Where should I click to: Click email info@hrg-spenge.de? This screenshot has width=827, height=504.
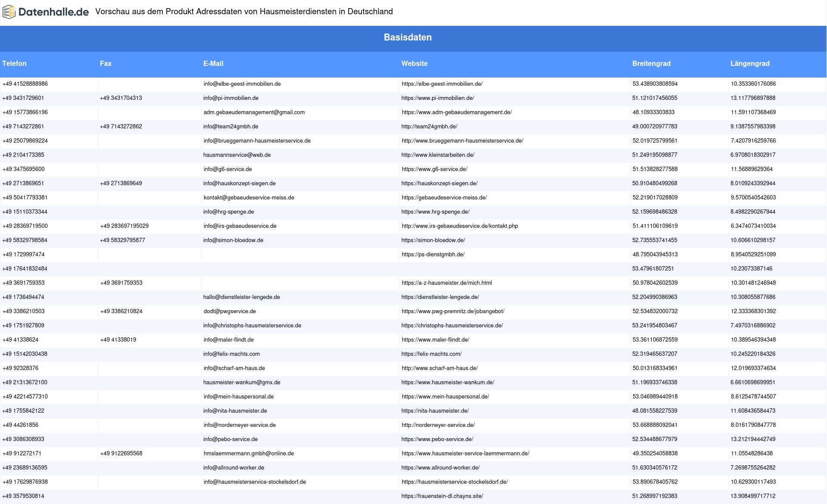229,212
